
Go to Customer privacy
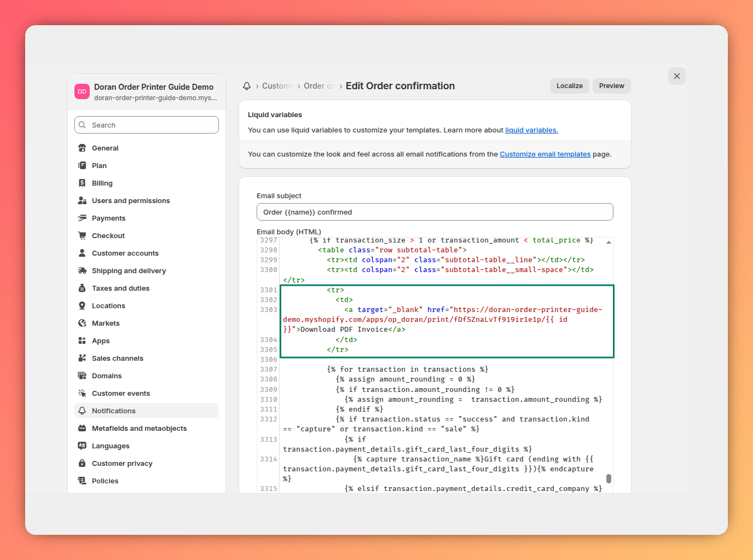point(147,463)
